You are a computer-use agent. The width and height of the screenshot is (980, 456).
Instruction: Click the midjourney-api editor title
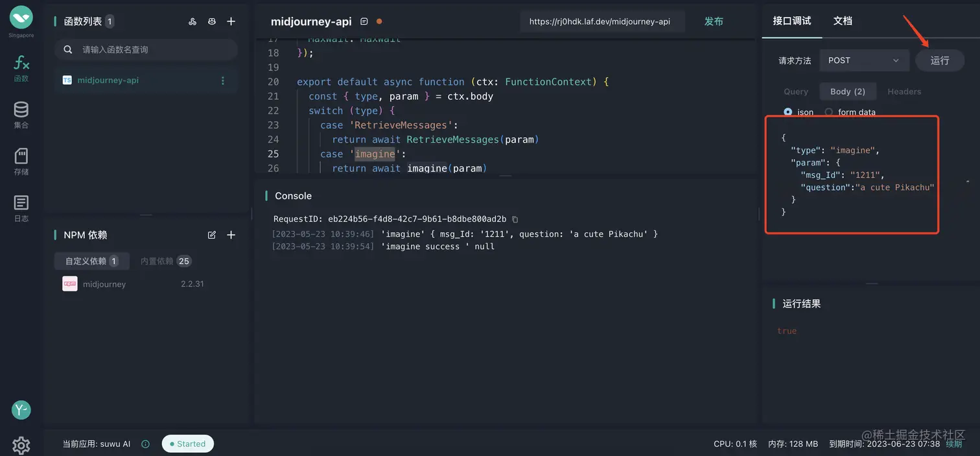click(x=311, y=21)
